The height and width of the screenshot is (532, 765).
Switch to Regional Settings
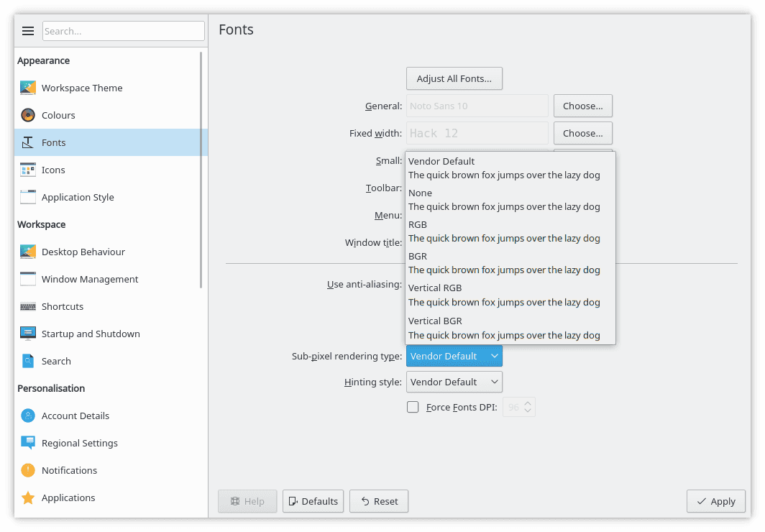click(x=81, y=443)
